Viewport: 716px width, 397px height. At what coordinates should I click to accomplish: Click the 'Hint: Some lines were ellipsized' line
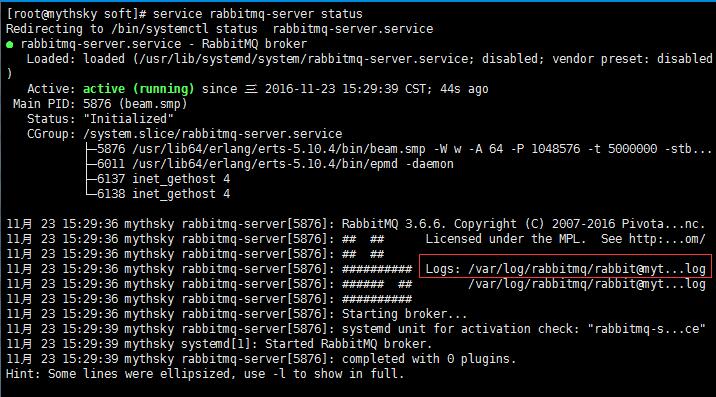point(205,374)
